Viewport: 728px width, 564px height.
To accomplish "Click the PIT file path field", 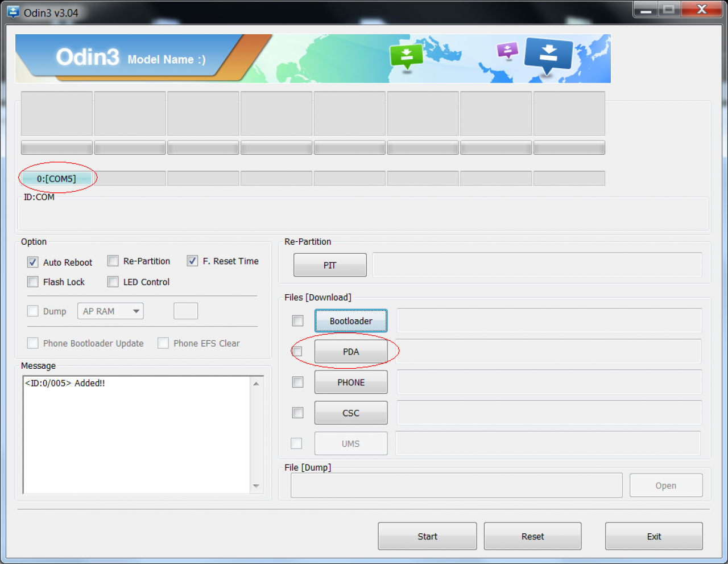I will pyautogui.click(x=537, y=265).
